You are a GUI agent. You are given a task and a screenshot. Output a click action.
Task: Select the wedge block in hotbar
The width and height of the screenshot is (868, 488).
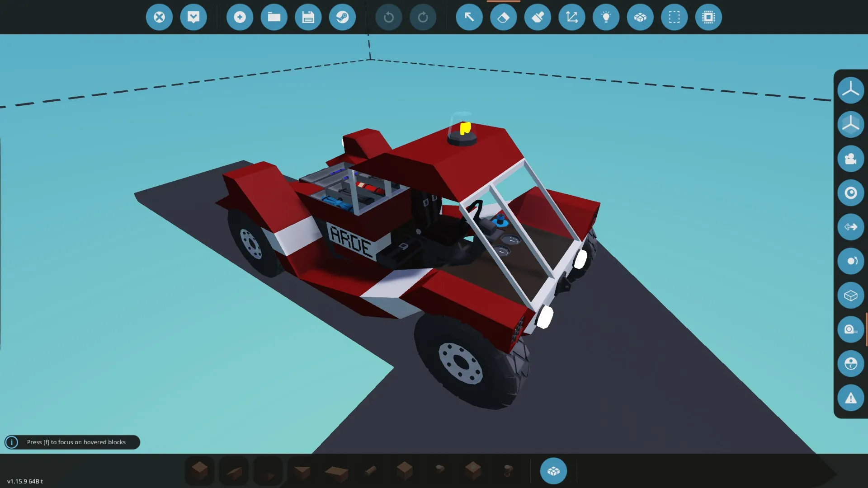(234, 471)
